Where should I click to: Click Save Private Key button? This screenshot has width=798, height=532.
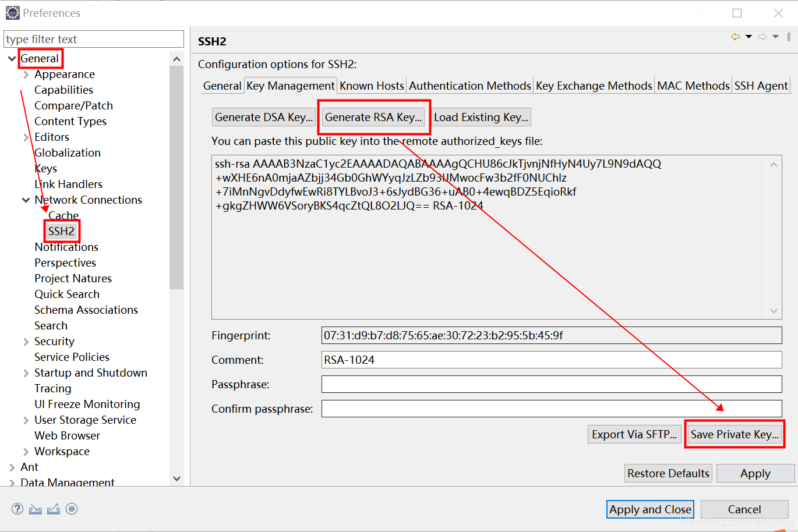[x=735, y=434]
